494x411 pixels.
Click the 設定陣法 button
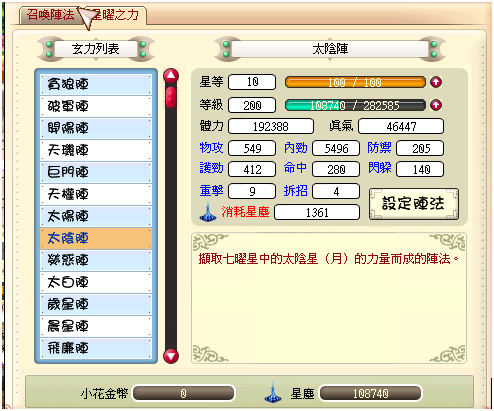pyautogui.click(x=414, y=204)
